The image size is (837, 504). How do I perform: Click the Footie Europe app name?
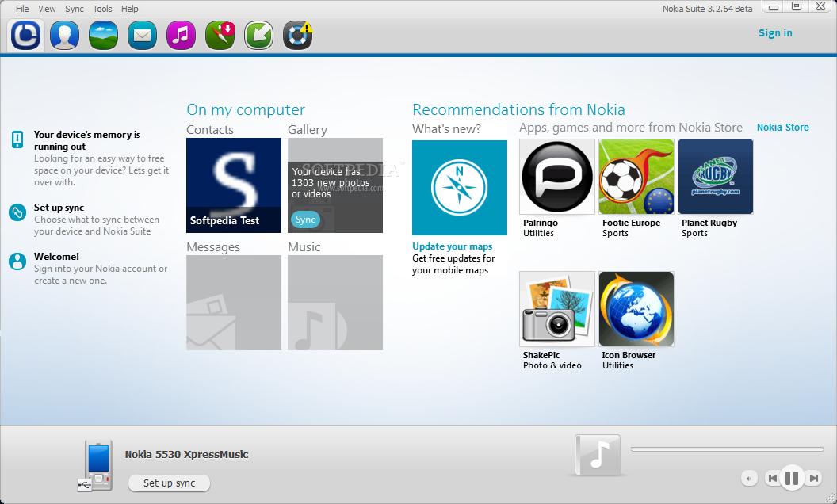[631, 223]
